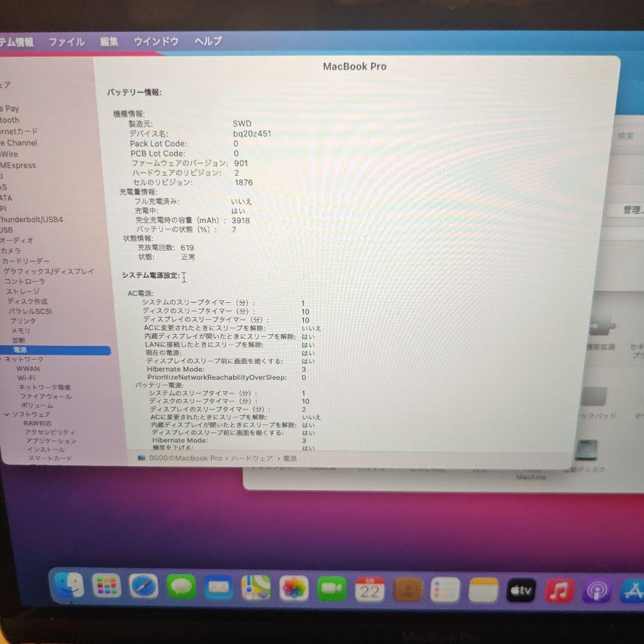Open Reminders app in the Dock
644x644 pixels.
[x=445, y=590]
